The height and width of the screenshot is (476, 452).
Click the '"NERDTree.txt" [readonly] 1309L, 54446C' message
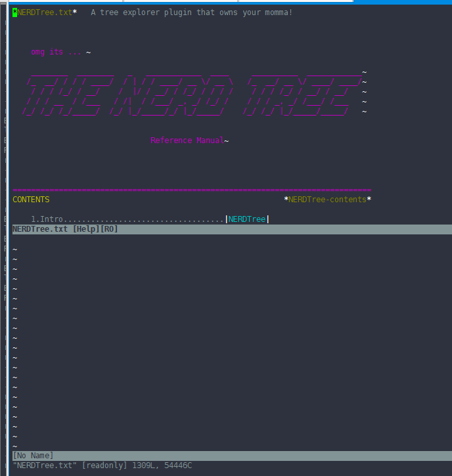[102, 465]
